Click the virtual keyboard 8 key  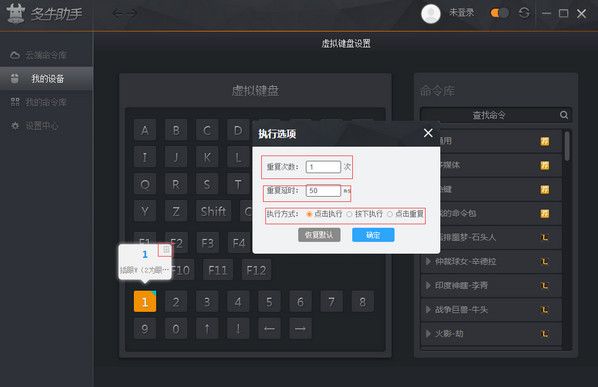362,302
